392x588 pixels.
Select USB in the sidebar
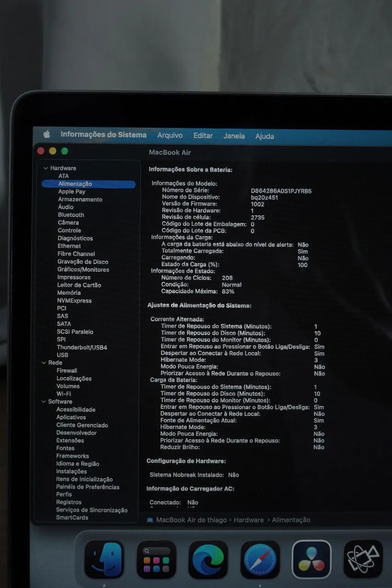pyautogui.click(x=62, y=355)
